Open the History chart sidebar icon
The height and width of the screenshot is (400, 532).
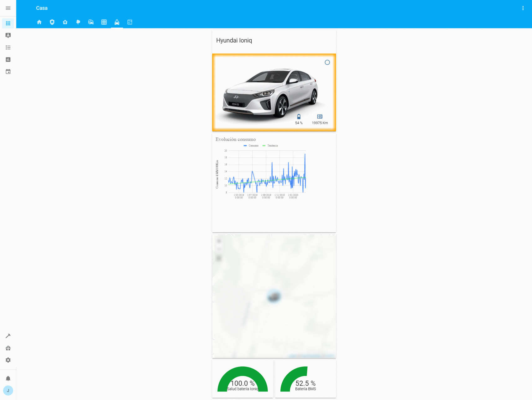click(8, 59)
